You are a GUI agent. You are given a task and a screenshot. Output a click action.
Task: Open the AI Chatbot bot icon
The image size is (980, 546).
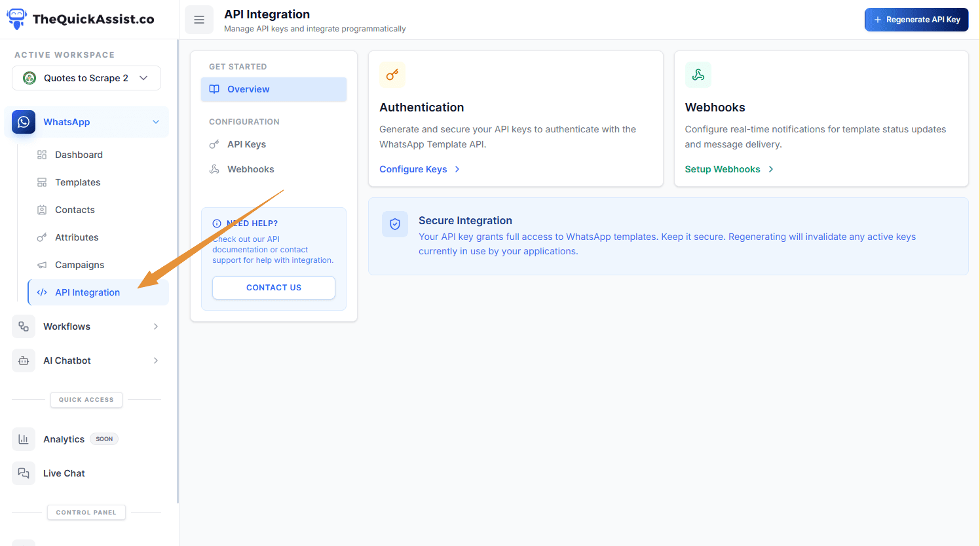pos(23,360)
